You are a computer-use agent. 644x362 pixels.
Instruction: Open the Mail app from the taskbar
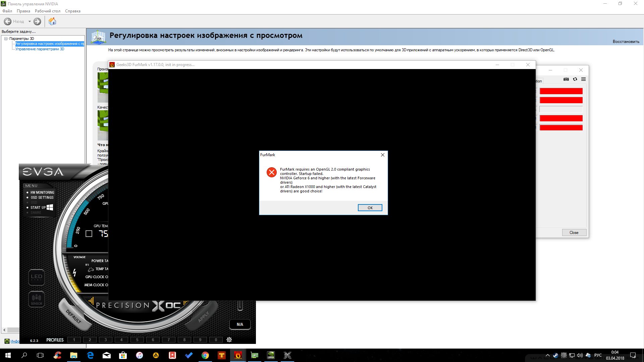click(107, 355)
